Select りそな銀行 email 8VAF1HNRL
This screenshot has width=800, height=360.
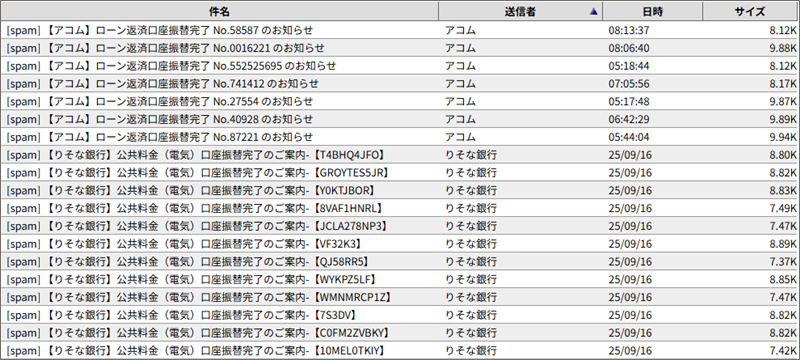(400, 208)
